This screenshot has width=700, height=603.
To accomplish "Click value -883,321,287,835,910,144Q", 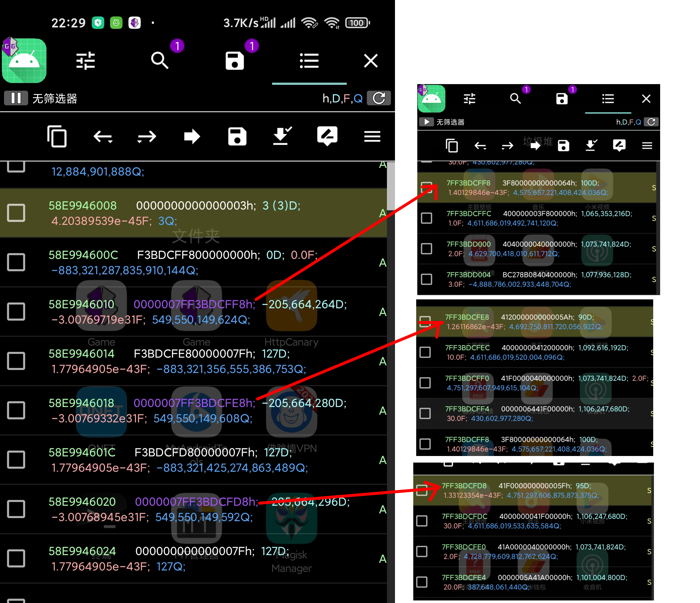I will [125, 270].
